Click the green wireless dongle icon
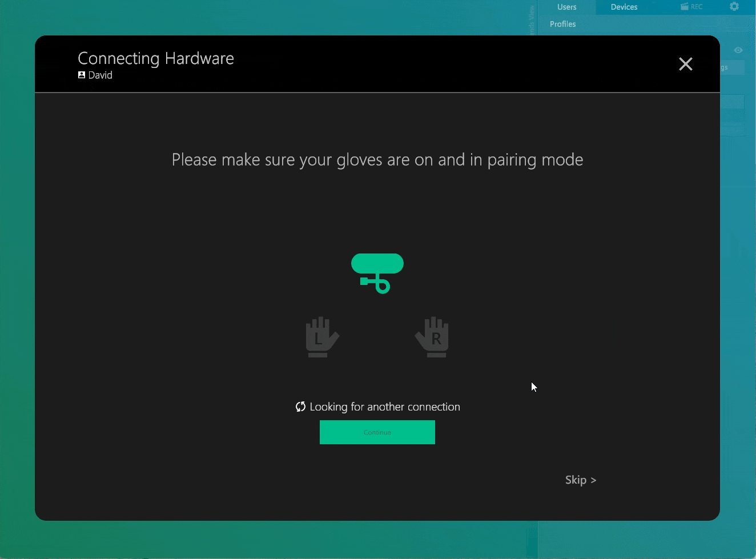This screenshot has height=559, width=756. pyautogui.click(x=377, y=274)
